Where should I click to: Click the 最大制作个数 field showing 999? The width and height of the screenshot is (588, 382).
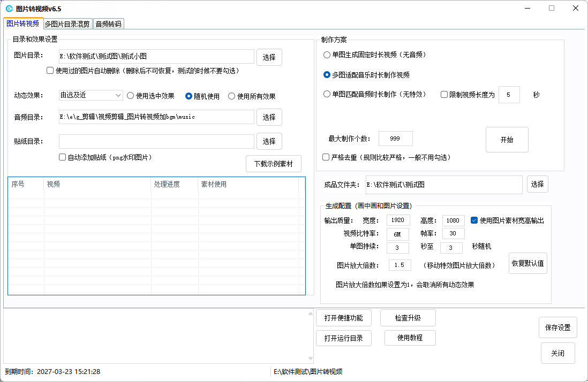[x=396, y=139]
